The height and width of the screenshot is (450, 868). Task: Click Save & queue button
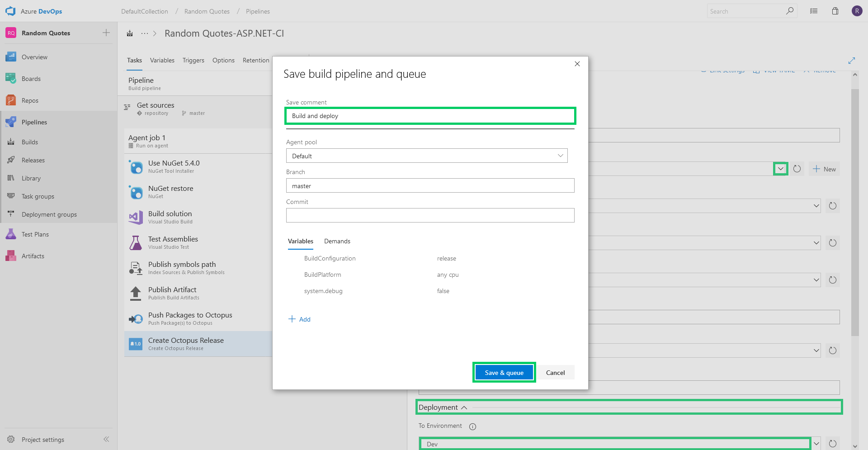click(504, 373)
